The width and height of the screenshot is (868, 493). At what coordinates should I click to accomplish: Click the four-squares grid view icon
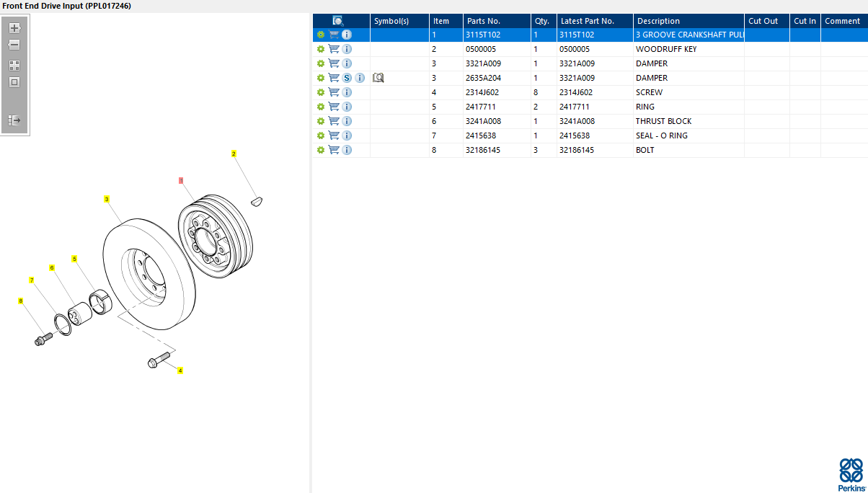[14, 66]
